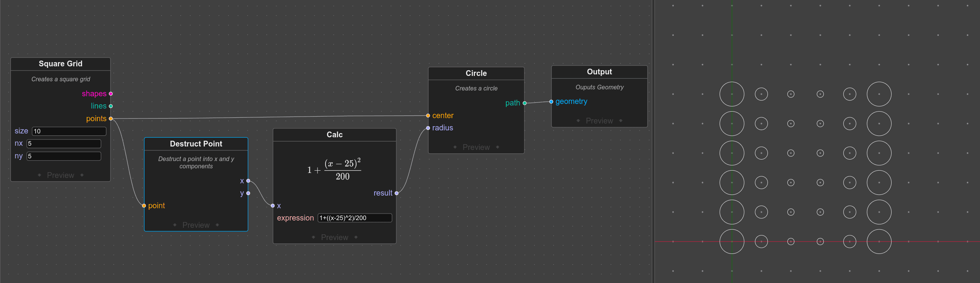The height and width of the screenshot is (283, 980).
Task: Click the green lines output port
Action: click(111, 106)
